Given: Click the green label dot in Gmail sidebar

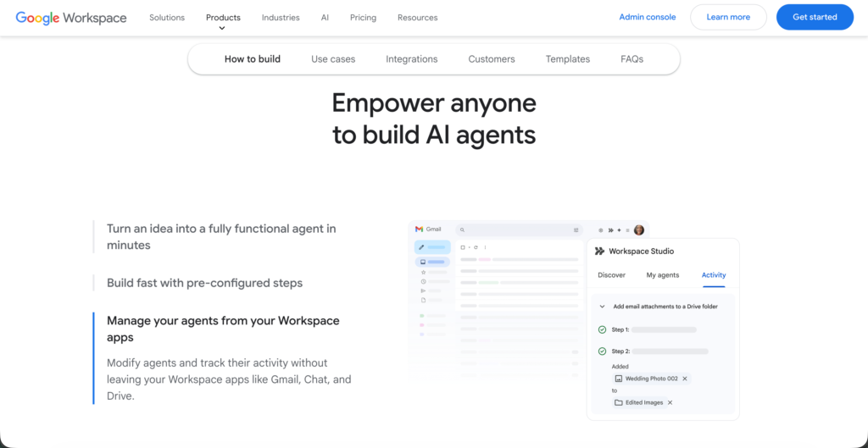Looking at the screenshot, I should coord(422,316).
